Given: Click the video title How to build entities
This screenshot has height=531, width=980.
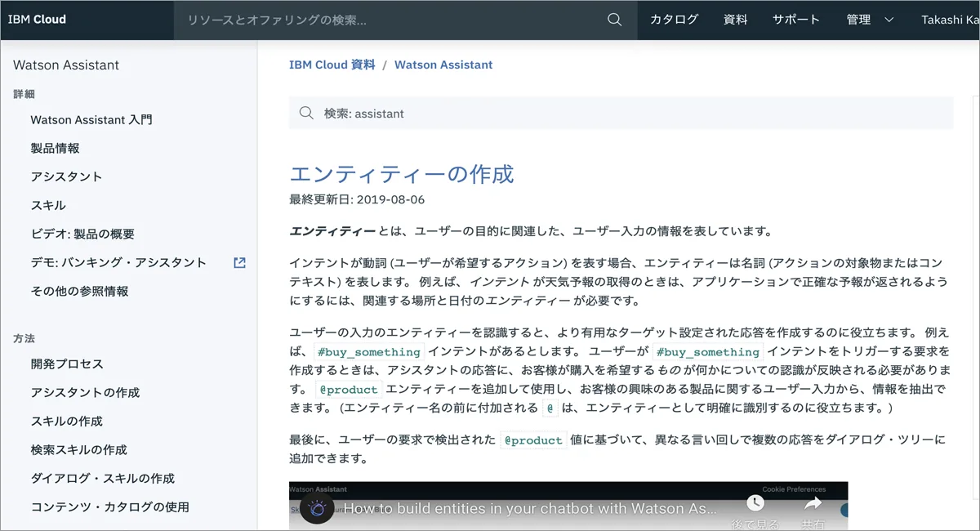Looking at the screenshot, I should pos(531,508).
